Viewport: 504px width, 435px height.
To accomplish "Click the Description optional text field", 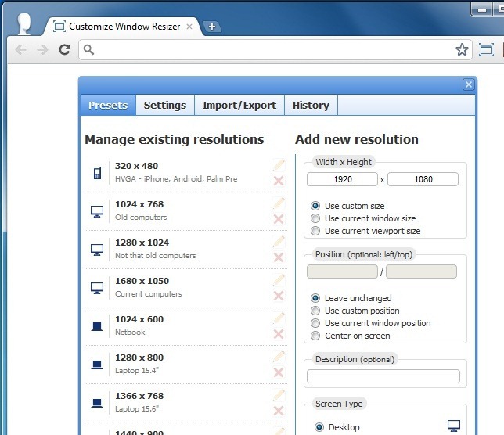I will click(383, 376).
